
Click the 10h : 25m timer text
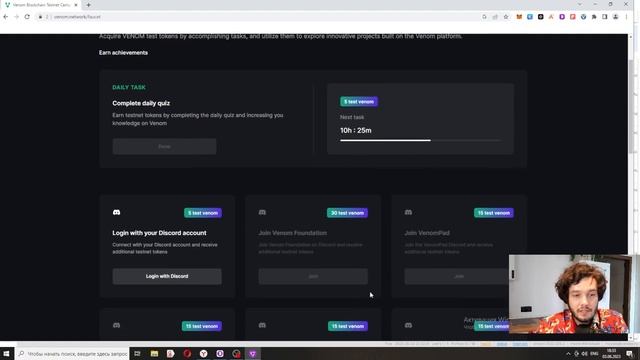tap(356, 131)
